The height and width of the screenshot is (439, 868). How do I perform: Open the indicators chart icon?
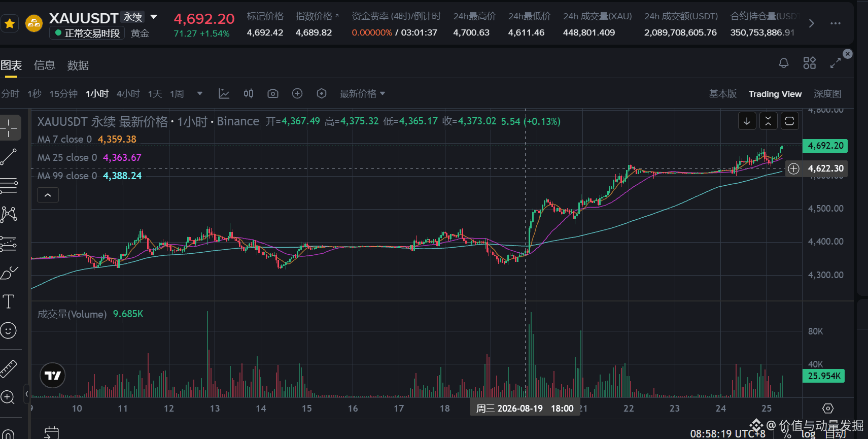pos(224,94)
